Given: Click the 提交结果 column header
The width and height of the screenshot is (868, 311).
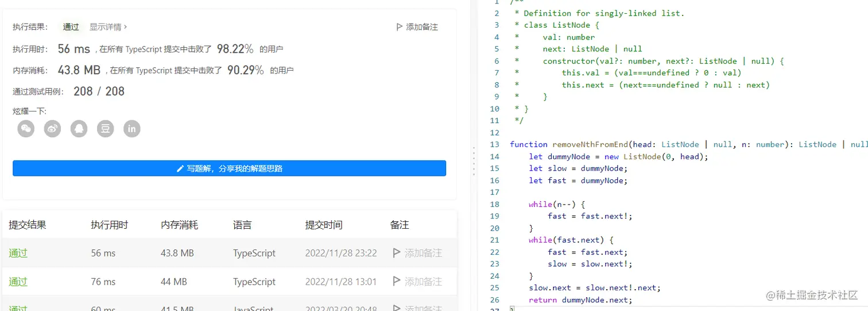Looking at the screenshot, I should pos(28,225).
